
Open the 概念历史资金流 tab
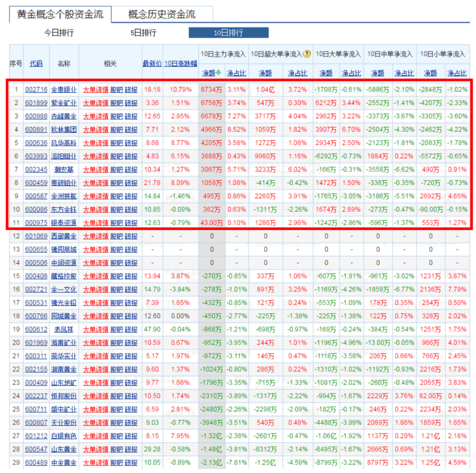(x=162, y=14)
